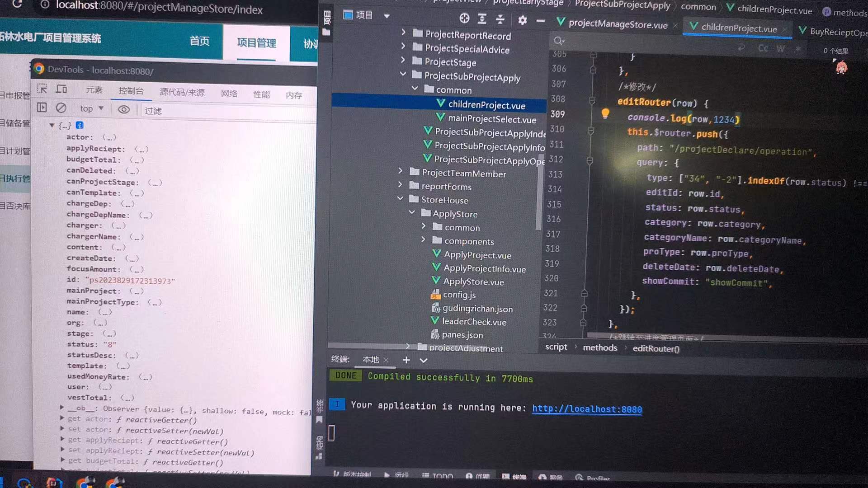Expand the ProjectTeamMember folder
The height and width of the screenshot is (488, 868).
tap(400, 171)
